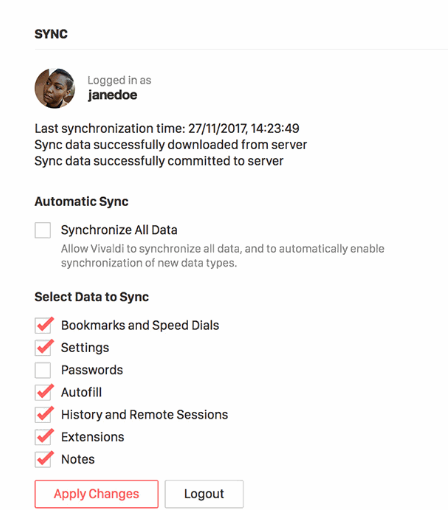448x514 pixels.
Task: Select the janedoe username text
Action: (112, 95)
